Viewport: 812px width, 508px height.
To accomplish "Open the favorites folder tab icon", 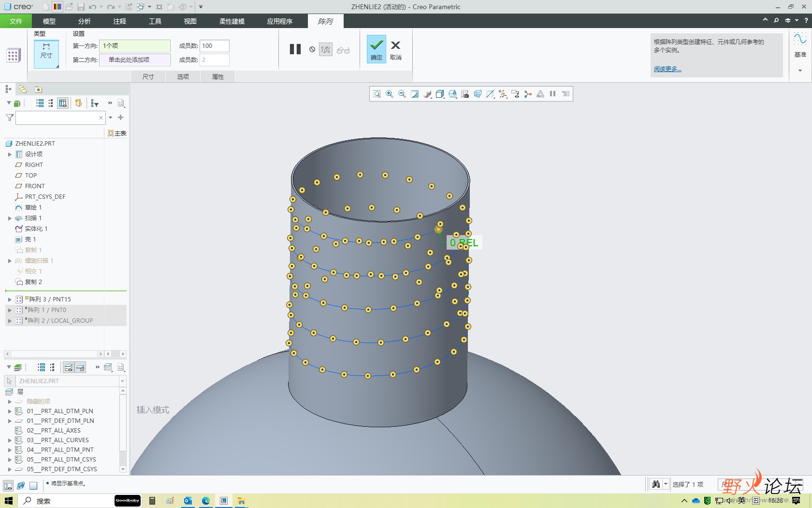I will (38, 89).
